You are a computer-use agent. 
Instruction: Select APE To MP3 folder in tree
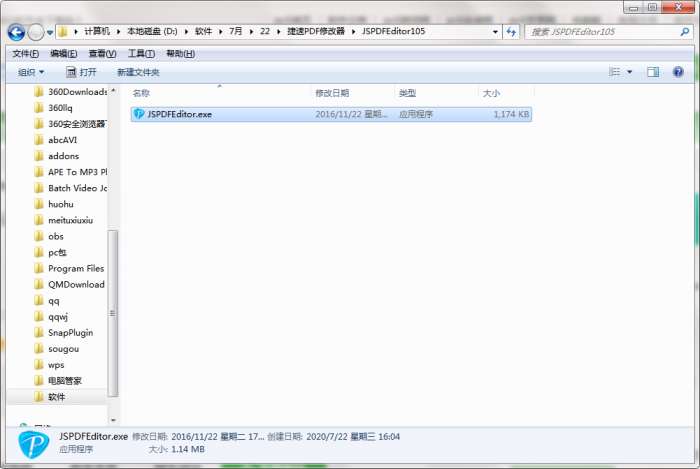(71, 172)
